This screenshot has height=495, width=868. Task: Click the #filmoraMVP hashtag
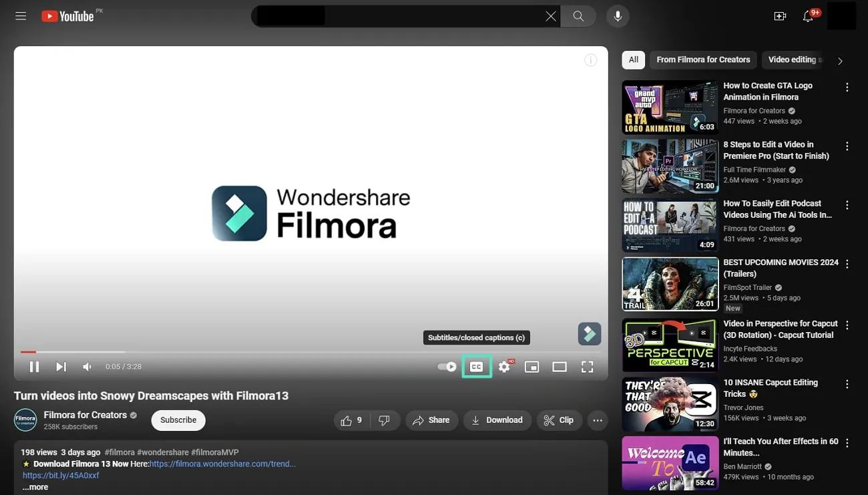pos(215,452)
